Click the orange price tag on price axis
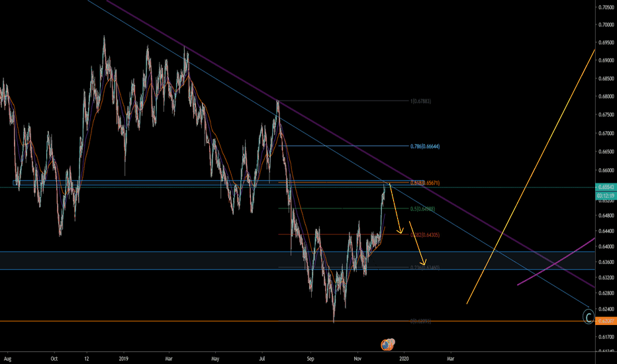Screen dimensions: 617x364 point(605,321)
